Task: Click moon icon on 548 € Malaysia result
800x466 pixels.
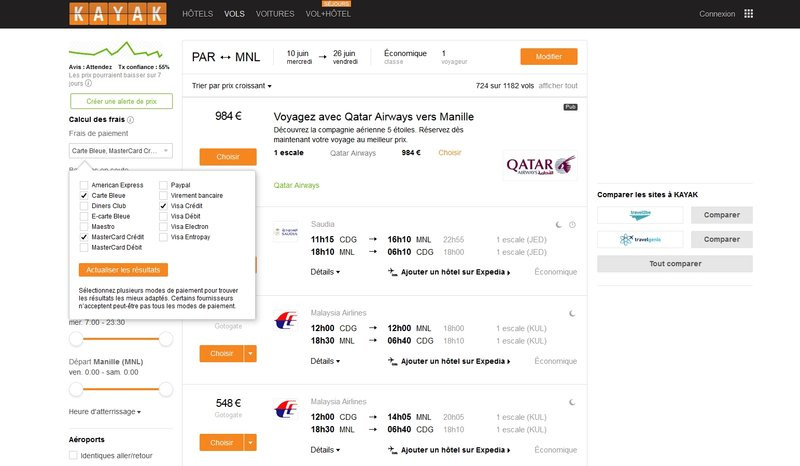Action: point(572,402)
